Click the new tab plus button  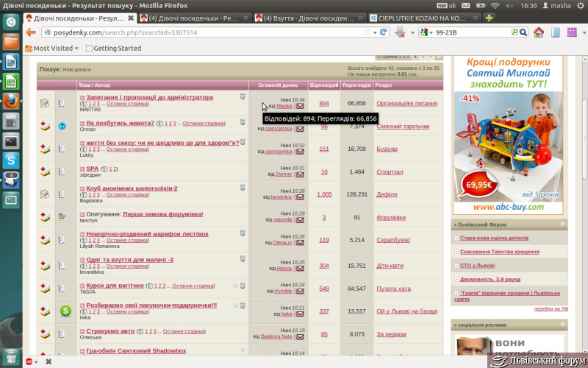tap(490, 16)
